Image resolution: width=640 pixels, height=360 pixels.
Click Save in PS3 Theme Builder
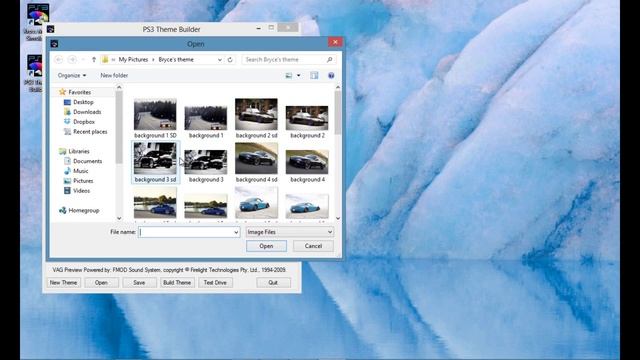(x=139, y=283)
